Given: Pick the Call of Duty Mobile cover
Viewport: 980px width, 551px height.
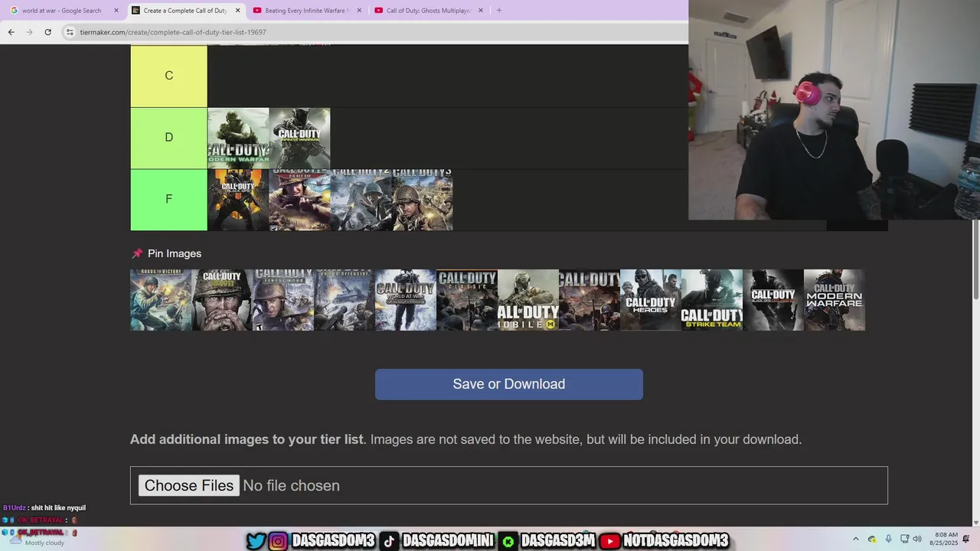Looking at the screenshot, I should [528, 300].
